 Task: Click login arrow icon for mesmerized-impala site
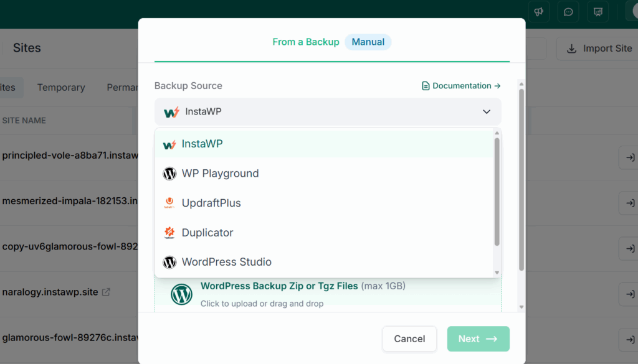click(x=631, y=203)
